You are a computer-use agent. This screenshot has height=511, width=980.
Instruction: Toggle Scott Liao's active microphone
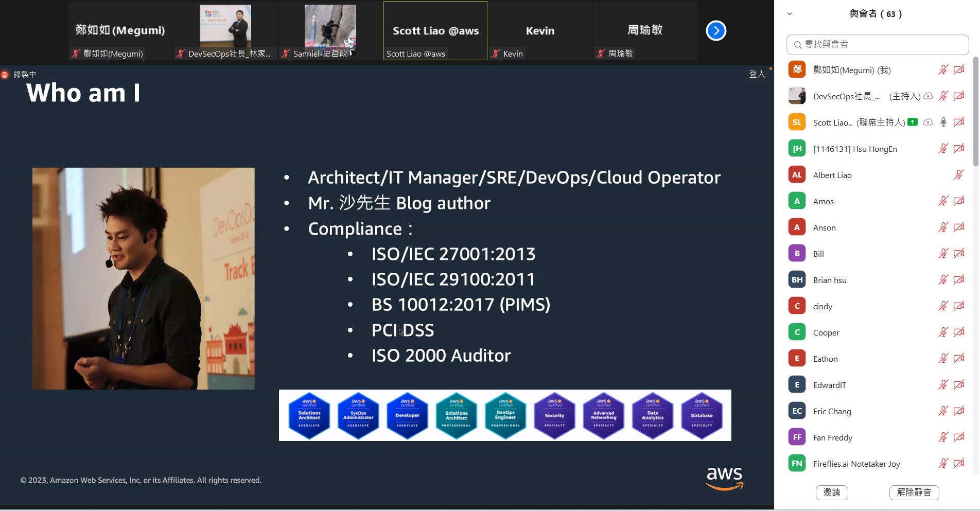click(x=943, y=122)
